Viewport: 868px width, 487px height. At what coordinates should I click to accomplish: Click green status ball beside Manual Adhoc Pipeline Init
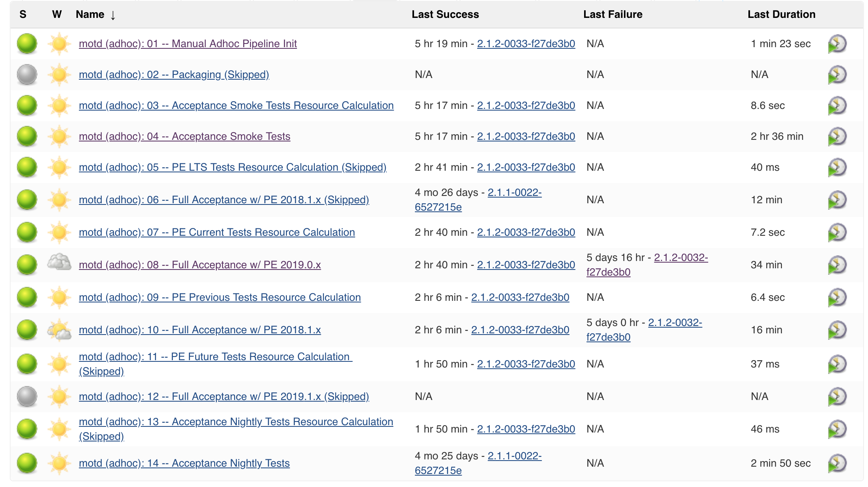pyautogui.click(x=26, y=43)
